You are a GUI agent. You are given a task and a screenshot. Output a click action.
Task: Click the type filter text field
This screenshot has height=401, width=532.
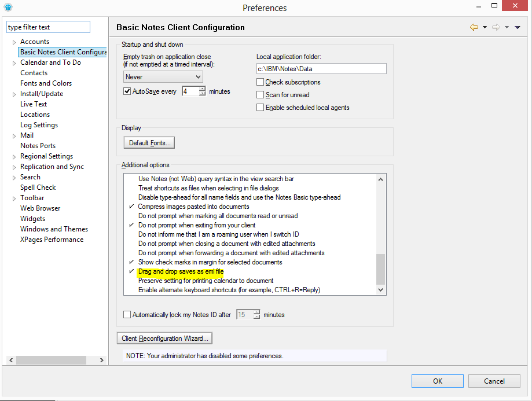[x=48, y=27]
